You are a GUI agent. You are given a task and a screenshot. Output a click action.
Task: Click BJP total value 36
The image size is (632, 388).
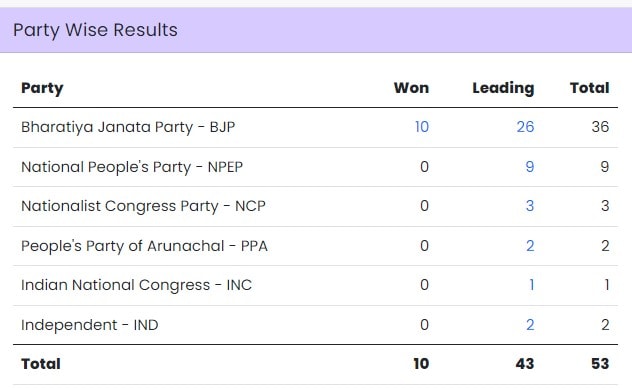click(x=600, y=127)
